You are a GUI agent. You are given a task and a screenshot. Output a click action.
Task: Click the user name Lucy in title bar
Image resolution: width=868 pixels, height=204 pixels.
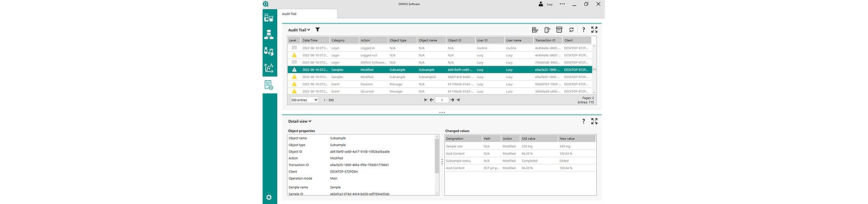550,4
